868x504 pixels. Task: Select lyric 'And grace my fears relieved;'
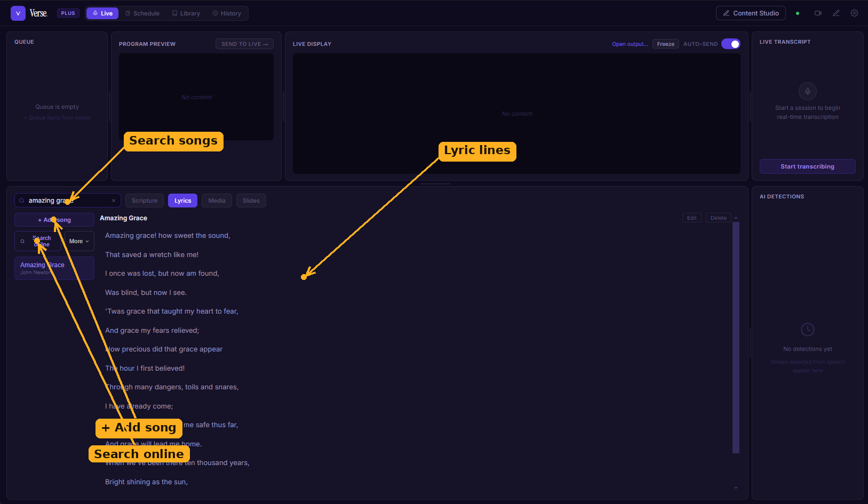152,331
